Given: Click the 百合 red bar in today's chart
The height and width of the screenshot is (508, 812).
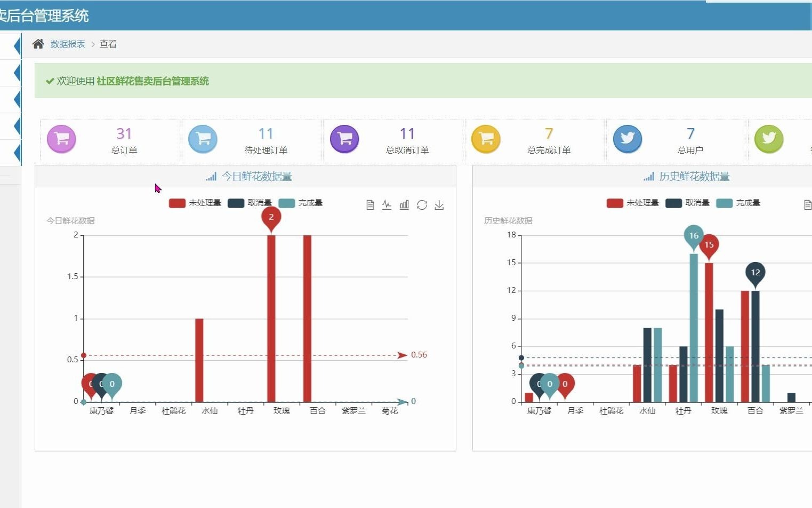Looking at the screenshot, I should pos(307,319).
